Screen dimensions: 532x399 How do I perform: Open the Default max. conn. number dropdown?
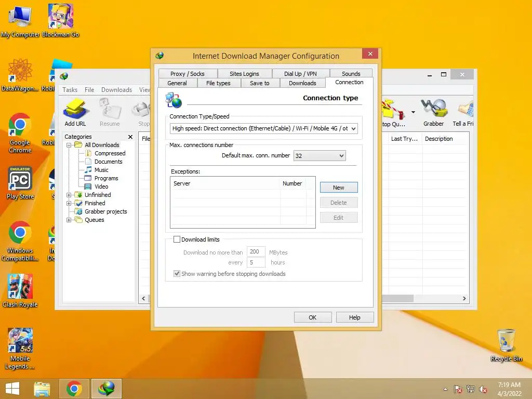[320, 156]
